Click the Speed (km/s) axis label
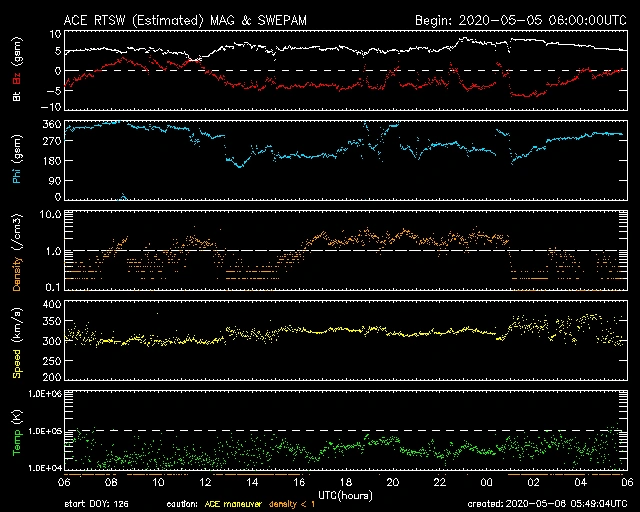The width and height of the screenshot is (640, 512). coord(15,340)
